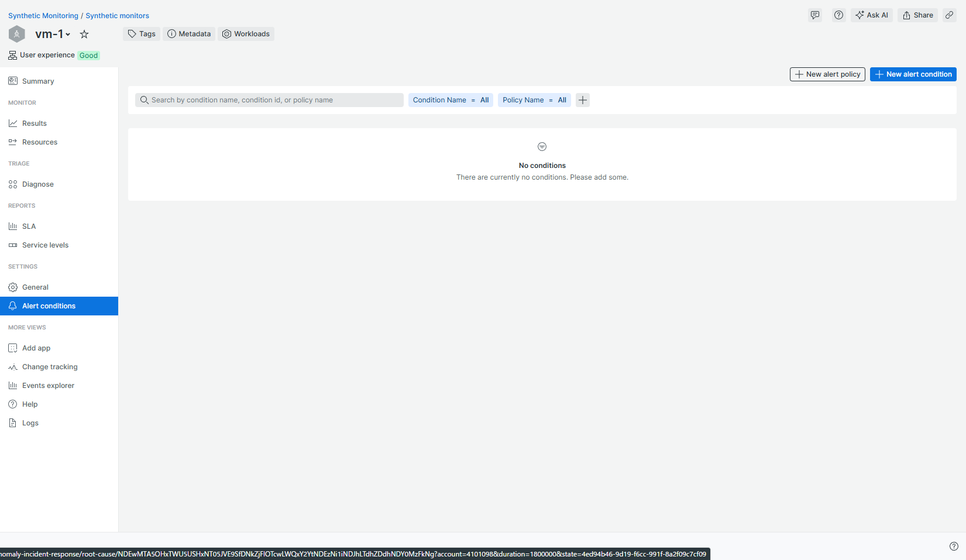
Task: Go to Synthetic monitors breadcrumb
Action: pos(117,16)
